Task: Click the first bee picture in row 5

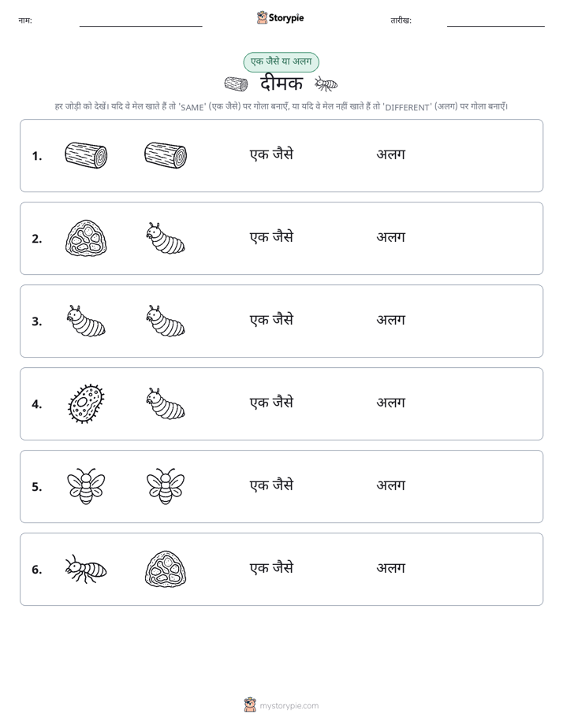Action: coord(86,486)
